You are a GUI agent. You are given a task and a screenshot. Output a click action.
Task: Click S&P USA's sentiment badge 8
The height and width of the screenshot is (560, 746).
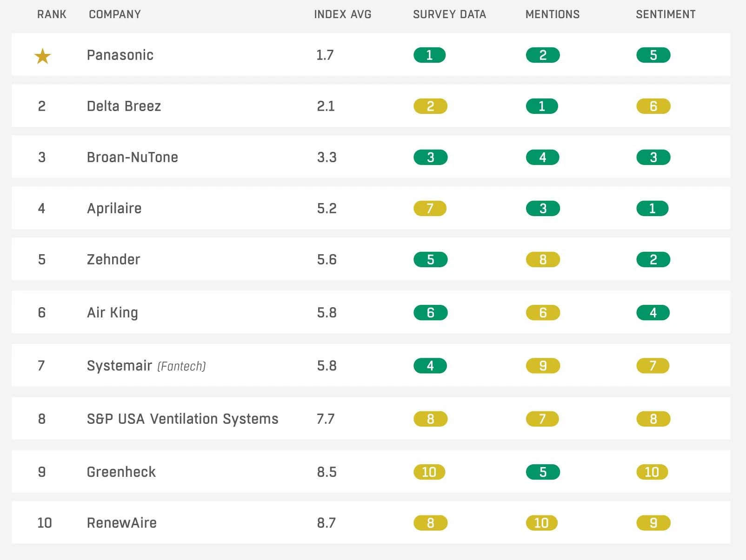(653, 419)
